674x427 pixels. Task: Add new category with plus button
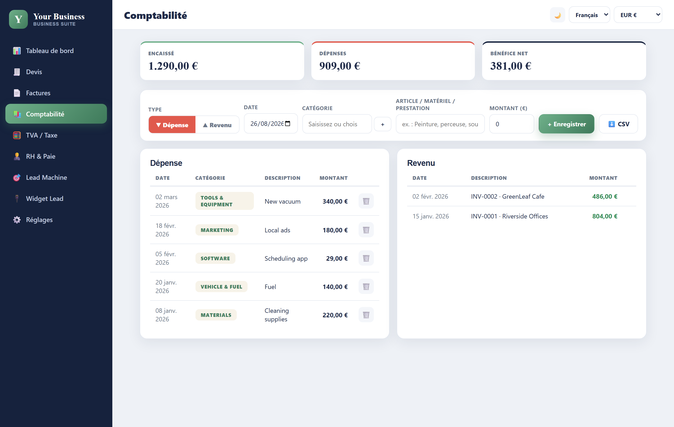click(383, 124)
